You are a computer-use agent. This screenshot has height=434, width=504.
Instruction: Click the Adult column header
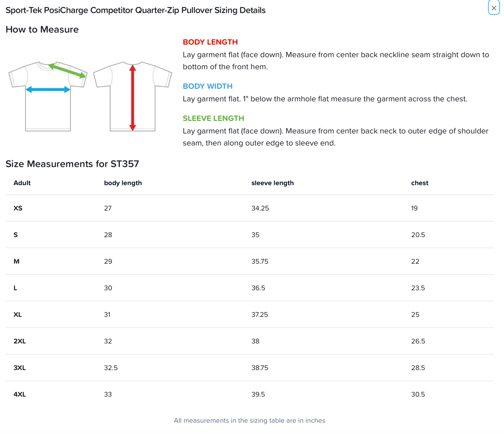22,183
